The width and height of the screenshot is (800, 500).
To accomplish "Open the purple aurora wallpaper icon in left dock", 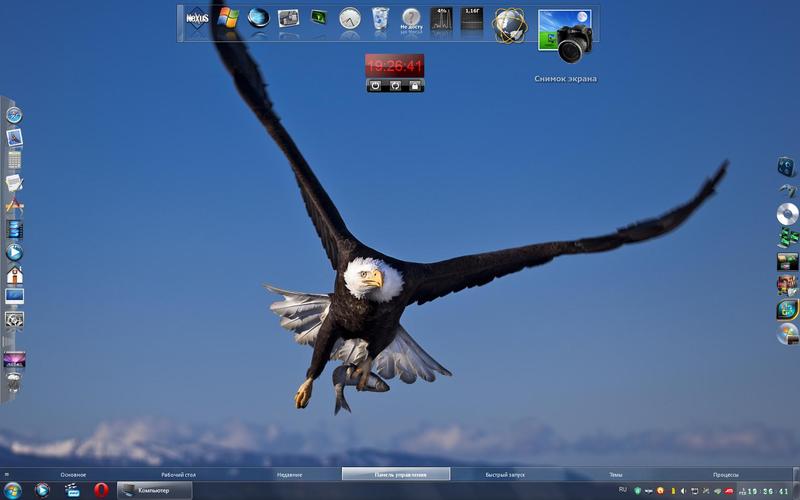I will 14,360.
